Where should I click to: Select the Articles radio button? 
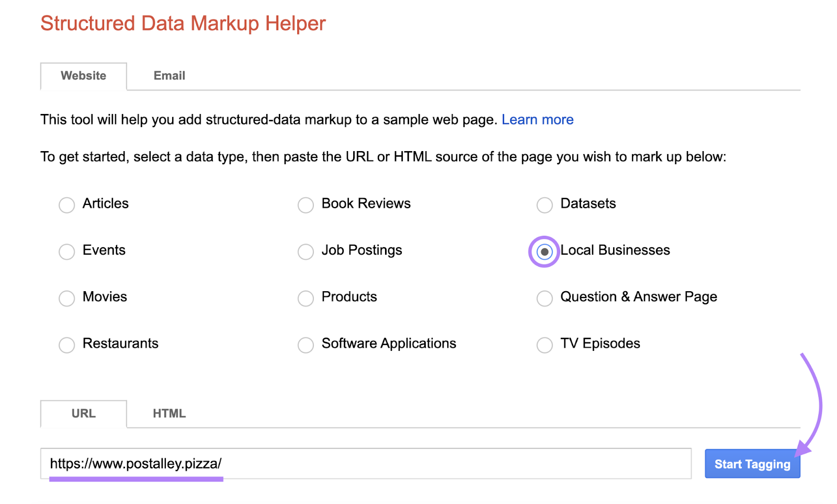point(66,205)
